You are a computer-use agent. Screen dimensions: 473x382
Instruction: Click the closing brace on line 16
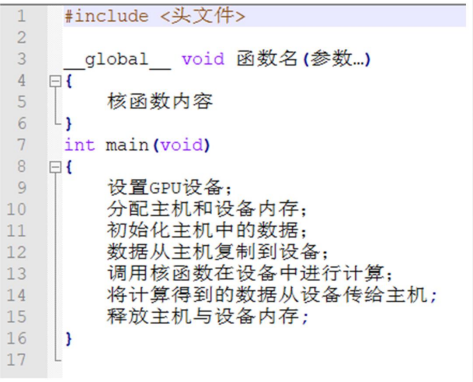(69, 339)
